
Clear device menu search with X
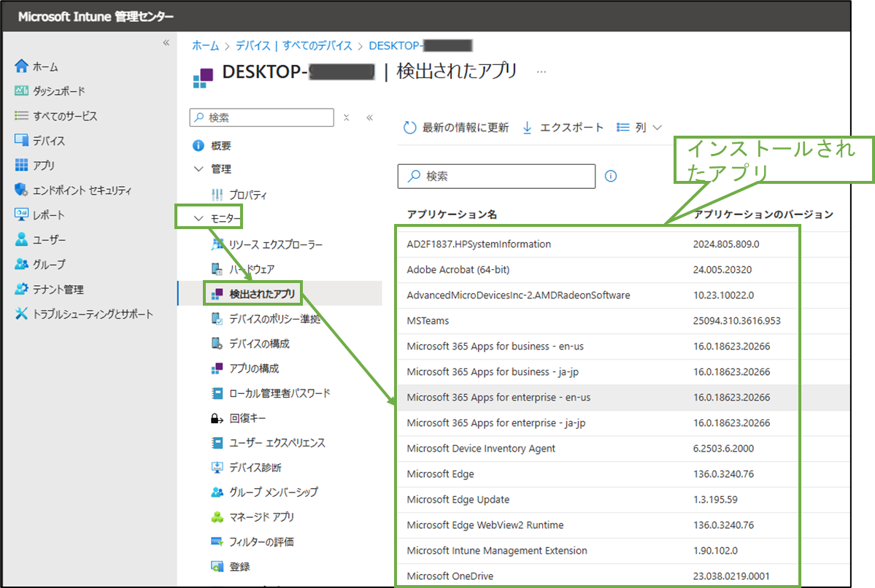click(x=347, y=117)
